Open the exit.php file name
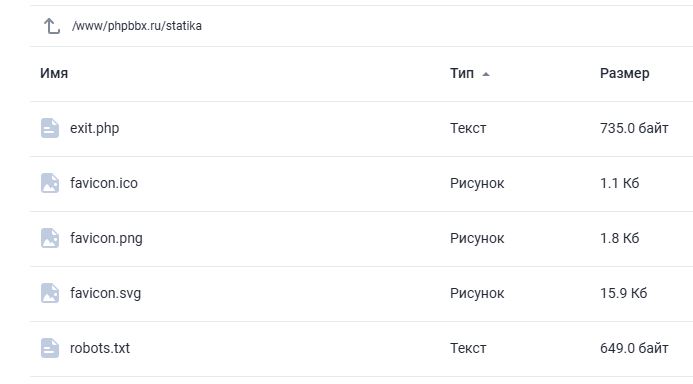Viewport: 693px width, 384px height. pyautogui.click(x=95, y=128)
